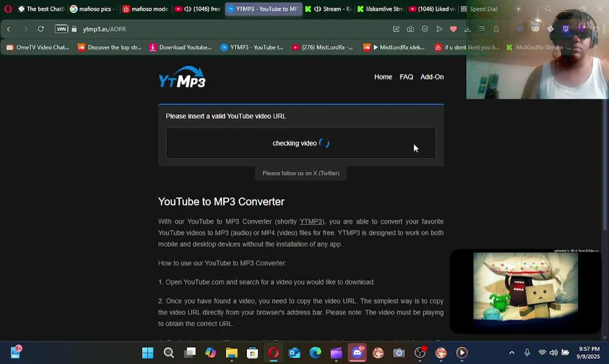The height and width of the screenshot is (364, 609).
Task: Open 'YTMP3 - YouTube t...' bookmark
Action: (x=252, y=48)
